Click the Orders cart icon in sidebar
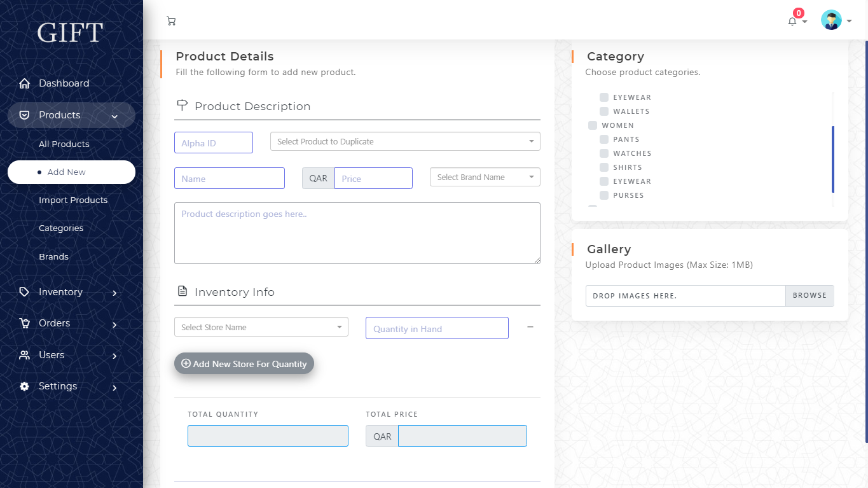 pos(24,323)
